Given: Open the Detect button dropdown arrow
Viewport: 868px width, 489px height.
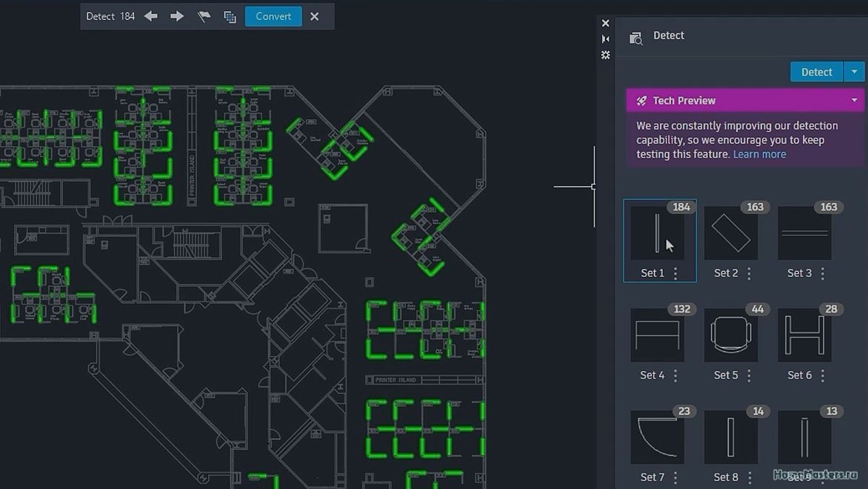Looking at the screenshot, I should tap(854, 72).
